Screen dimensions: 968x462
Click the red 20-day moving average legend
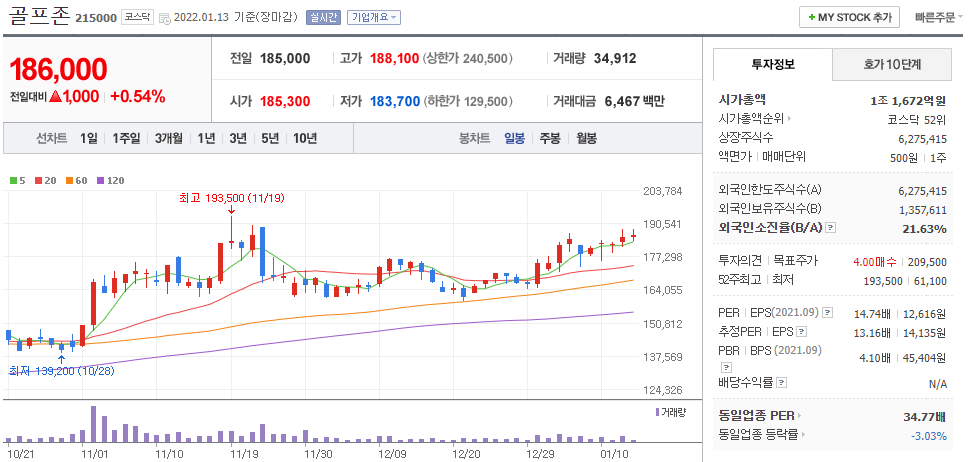[46, 181]
